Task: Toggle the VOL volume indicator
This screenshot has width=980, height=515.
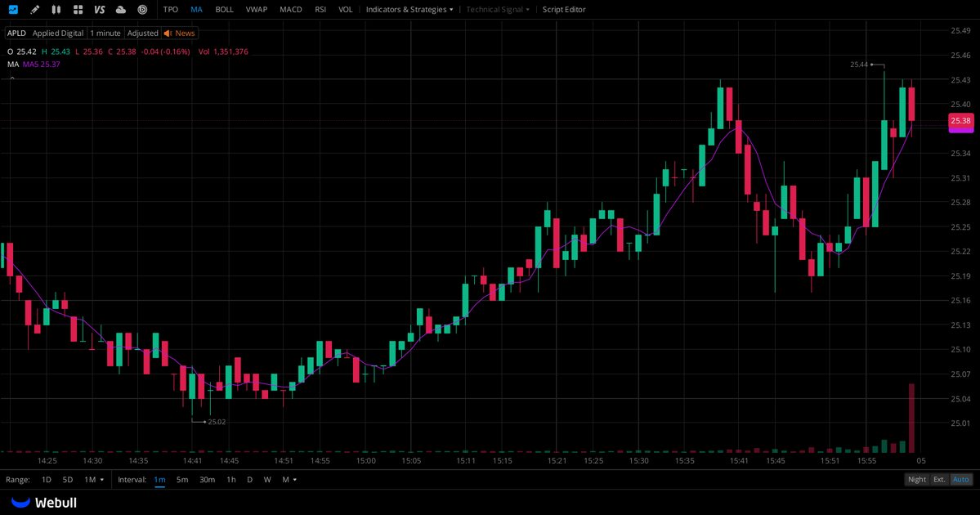Action: pos(346,9)
